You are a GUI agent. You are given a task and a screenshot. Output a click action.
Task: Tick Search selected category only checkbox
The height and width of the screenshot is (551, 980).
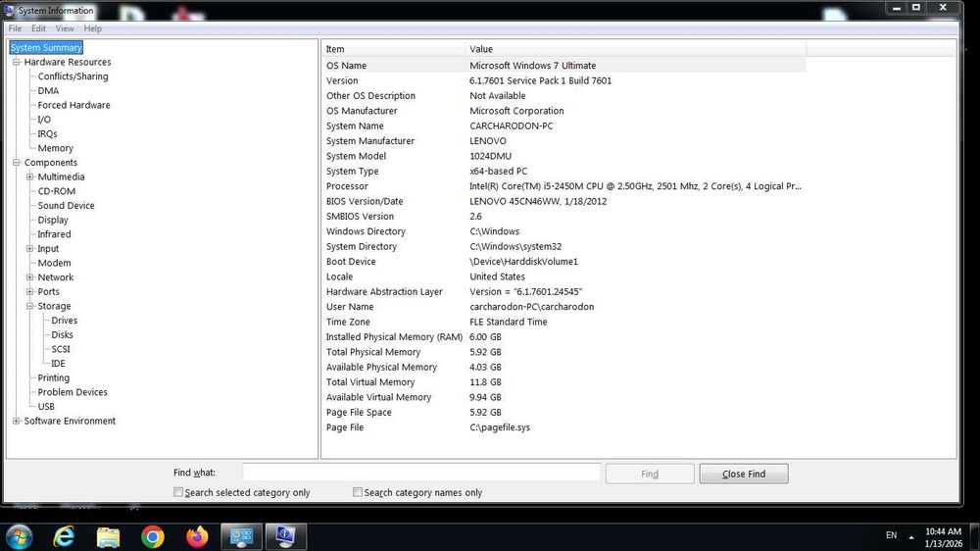pyautogui.click(x=178, y=492)
